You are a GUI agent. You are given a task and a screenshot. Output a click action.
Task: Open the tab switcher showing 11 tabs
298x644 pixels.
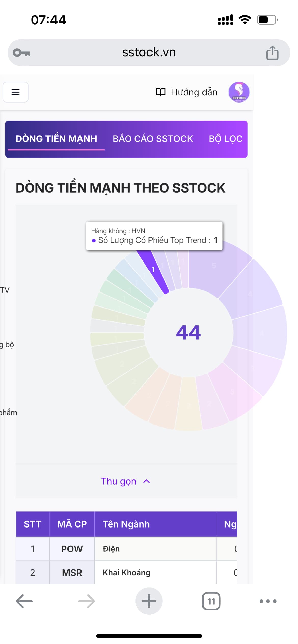(211, 601)
